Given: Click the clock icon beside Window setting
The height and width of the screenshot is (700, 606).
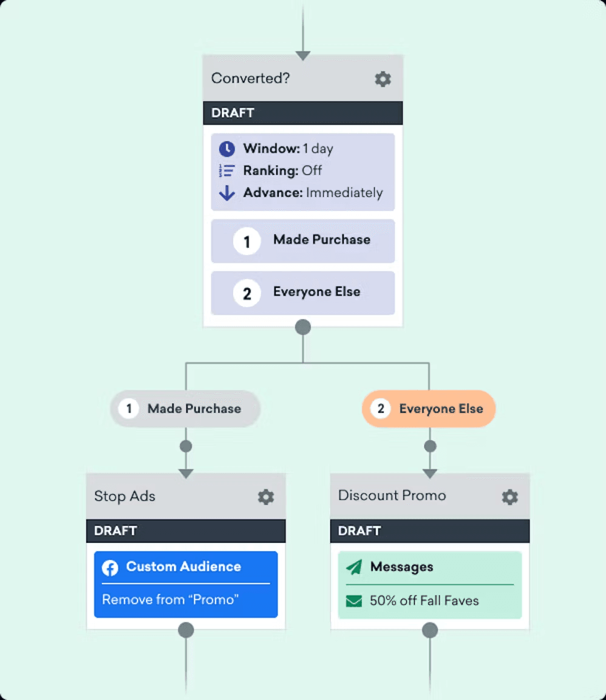Looking at the screenshot, I should (x=227, y=149).
